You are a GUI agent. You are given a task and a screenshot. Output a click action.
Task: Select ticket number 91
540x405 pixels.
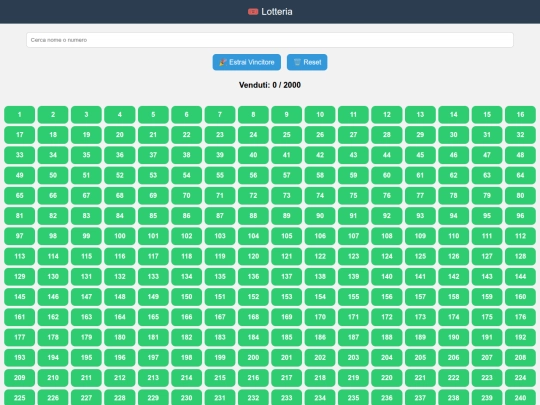coord(353,216)
